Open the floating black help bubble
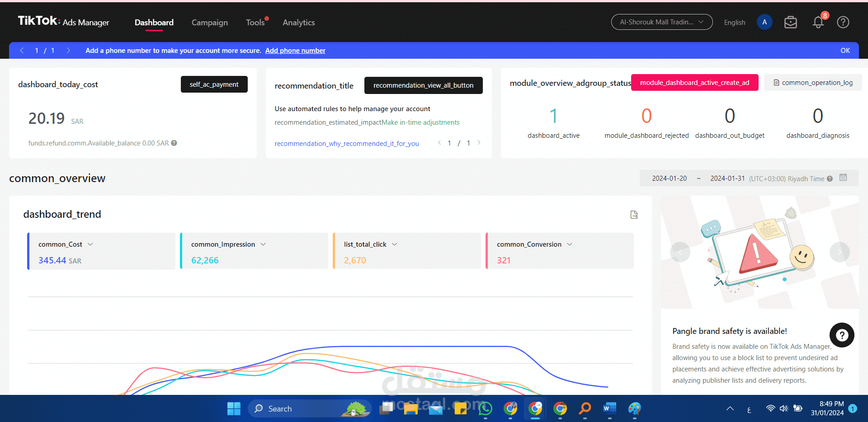This screenshot has height=422, width=868. coord(842,335)
